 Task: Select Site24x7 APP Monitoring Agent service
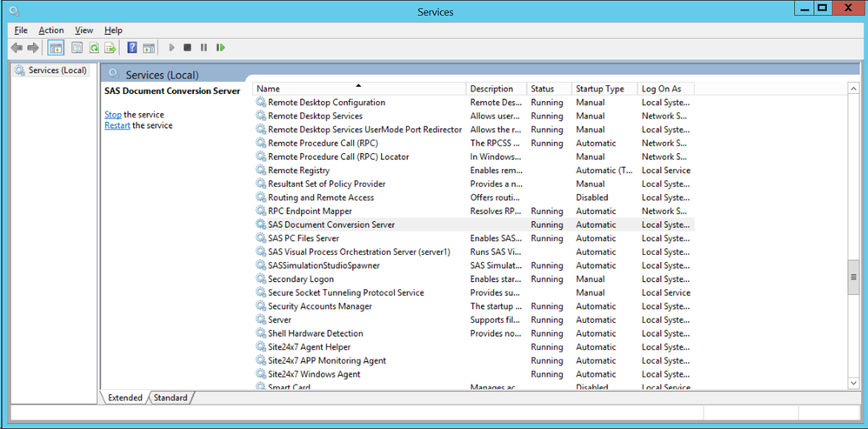(327, 360)
